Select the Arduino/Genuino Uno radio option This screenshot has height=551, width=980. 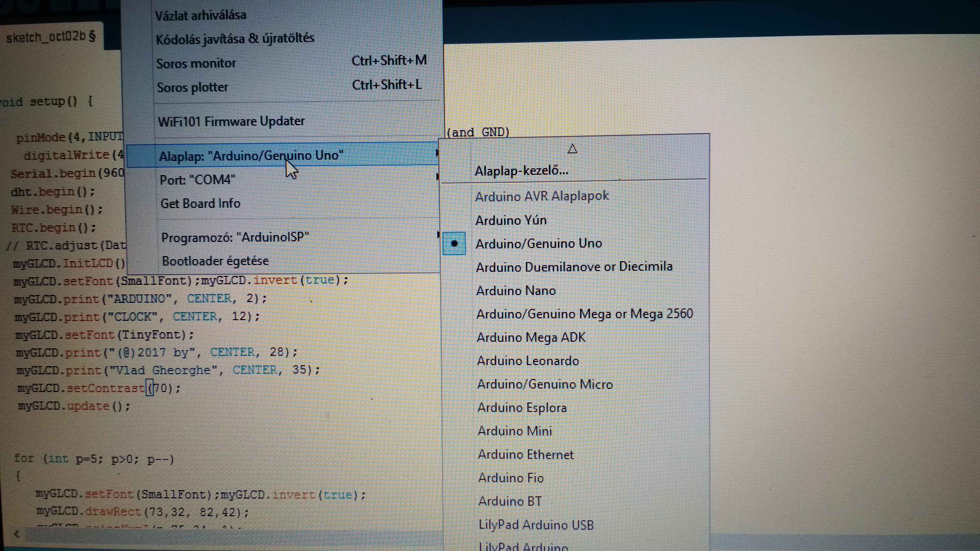(539, 243)
